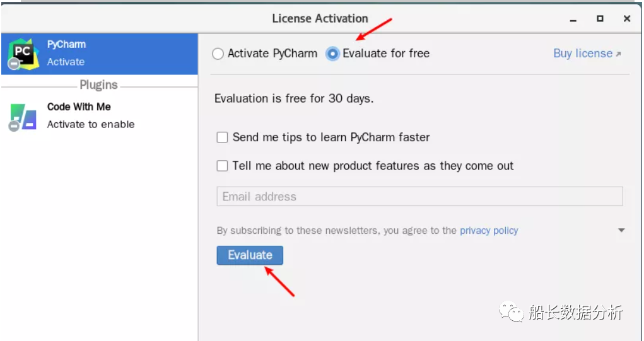Focus the Email address field
This screenshot has width=644, height=341.
pyautogui.click(x=419, y=197)
